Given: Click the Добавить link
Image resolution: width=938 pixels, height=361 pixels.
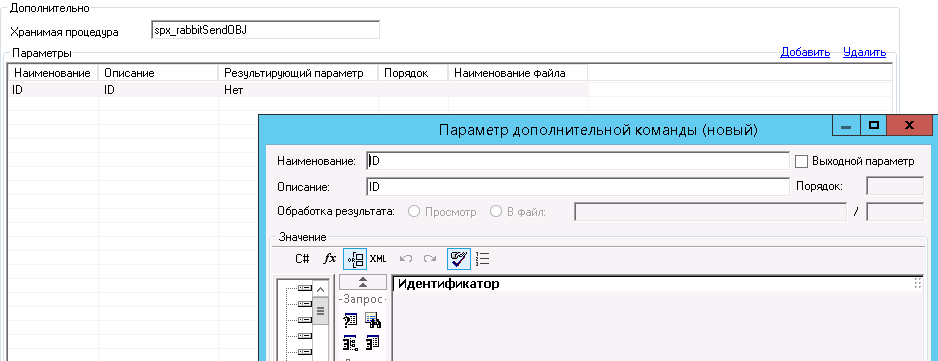Looking at the screenshot, I should click(x=805, y=53).
